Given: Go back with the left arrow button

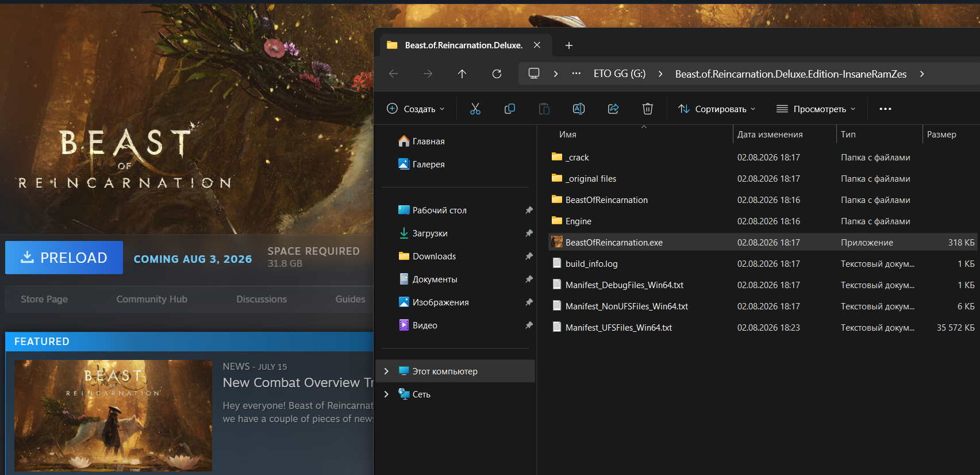Looking at the screenshot, I should (x=394, y=74).
